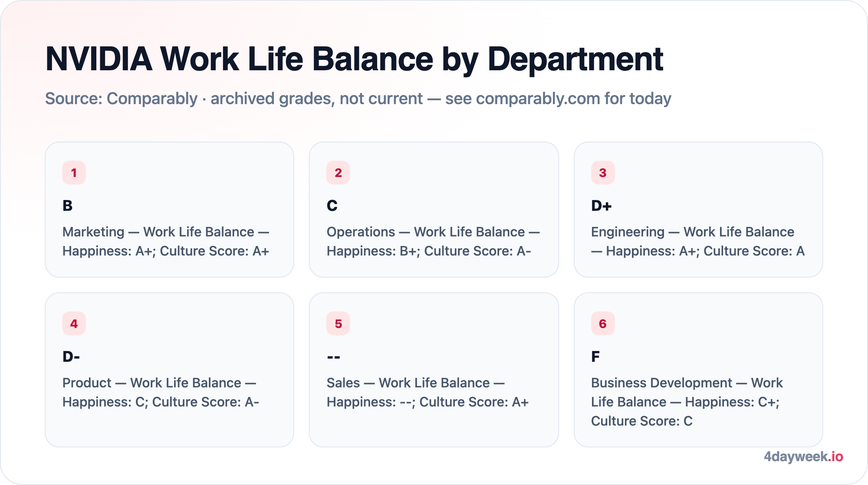Select the Business Development F grade
The width and height of the screenshot is (868, 485).
595,357
